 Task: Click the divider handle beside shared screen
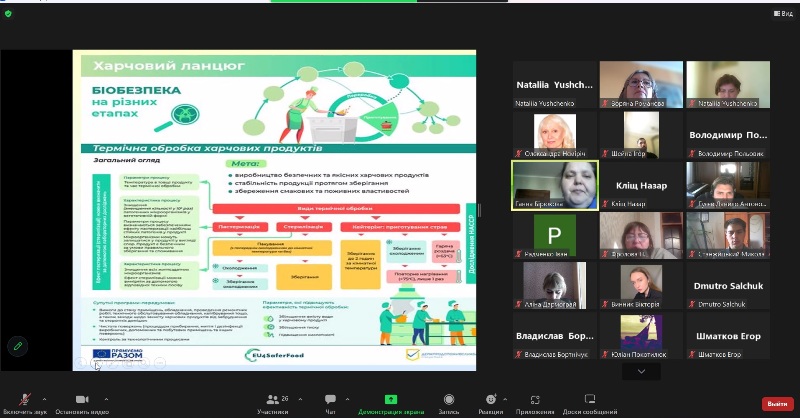pyautogui.click(x=479, y=210)
